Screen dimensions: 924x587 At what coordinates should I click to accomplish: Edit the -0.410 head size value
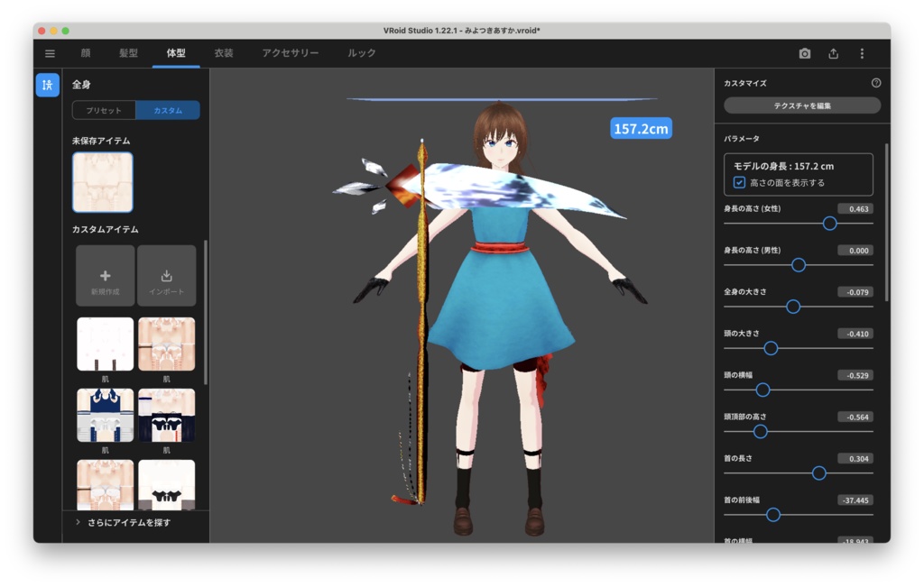855,334
